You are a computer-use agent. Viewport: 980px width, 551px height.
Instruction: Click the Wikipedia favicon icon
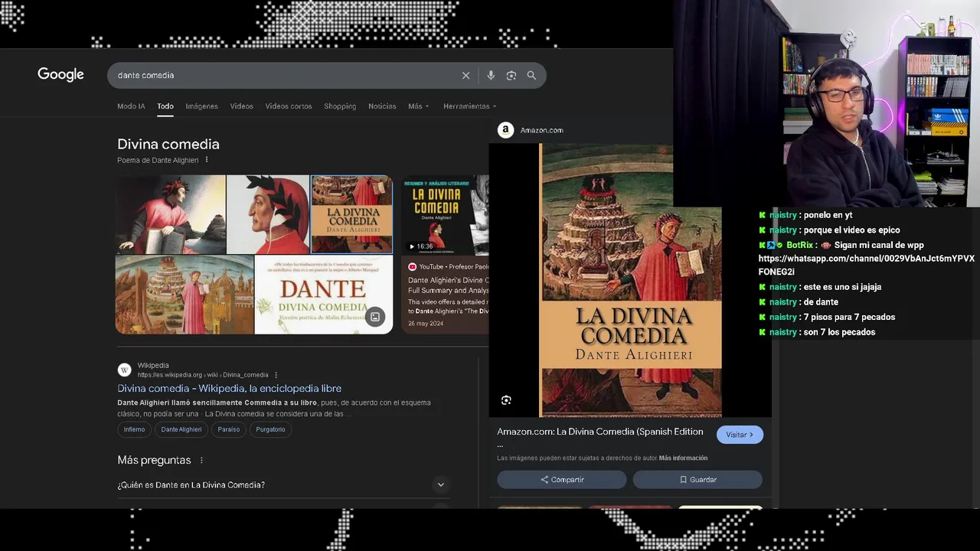pyautogui.click(x=124, y=370)
